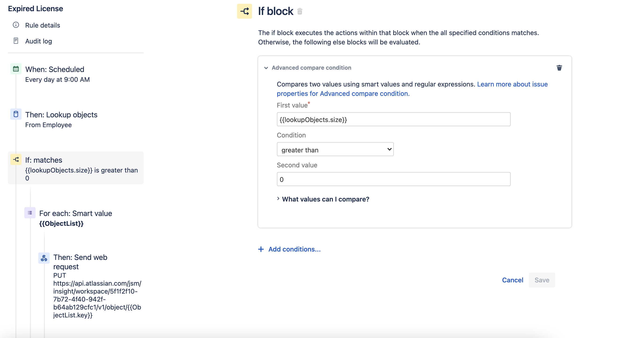Click the Lookup objects database icon

tap(16, 114)
